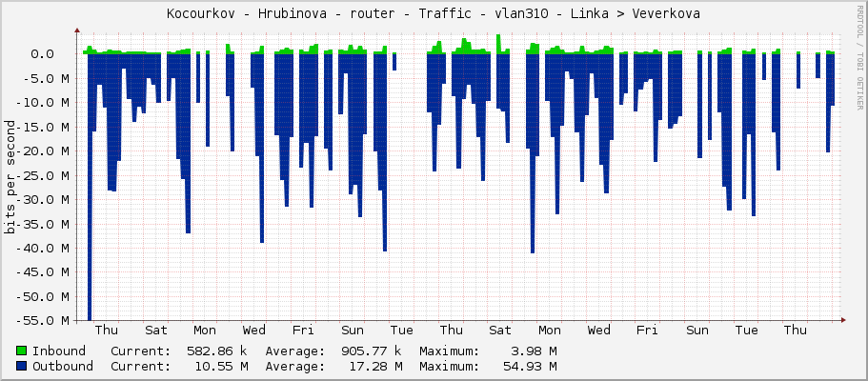868x381 pixels.
Task: Click the Outbound current value '10.55 M'
Action: 220,366
